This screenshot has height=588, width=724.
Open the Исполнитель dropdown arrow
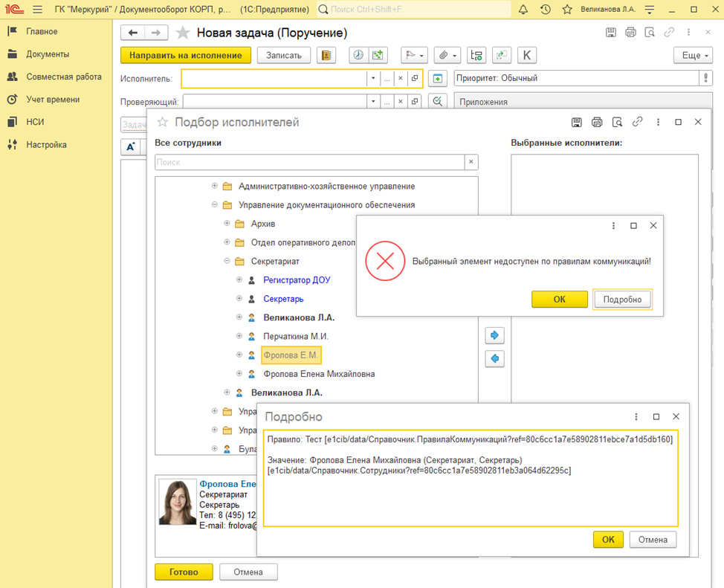[x=372, y=78]
